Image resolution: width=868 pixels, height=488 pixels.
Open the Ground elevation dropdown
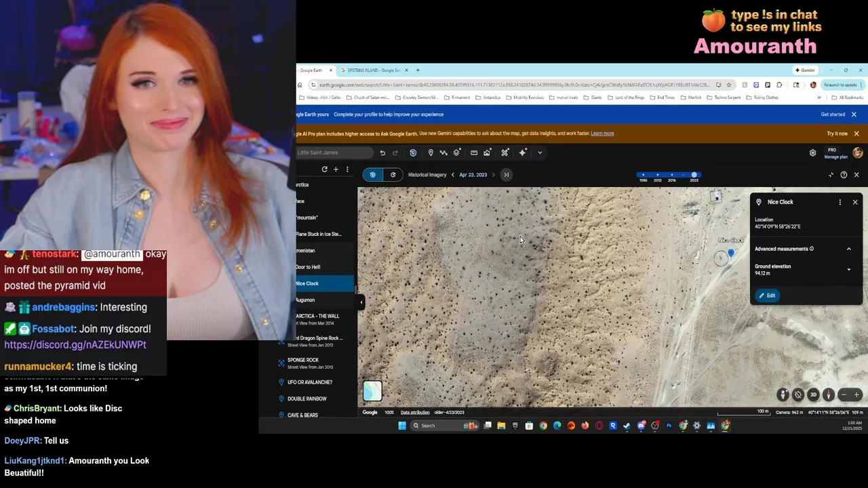coord(848,270)
